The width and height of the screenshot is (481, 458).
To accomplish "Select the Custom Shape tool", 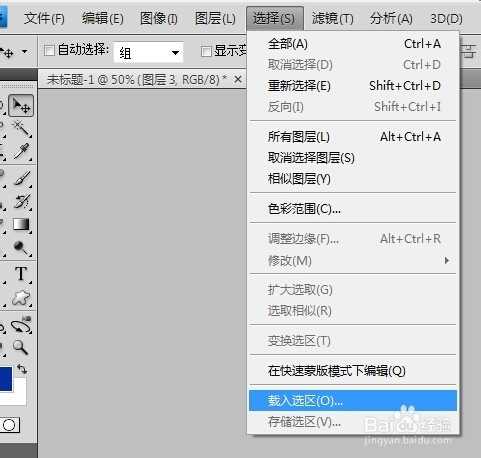I will 21,298.
